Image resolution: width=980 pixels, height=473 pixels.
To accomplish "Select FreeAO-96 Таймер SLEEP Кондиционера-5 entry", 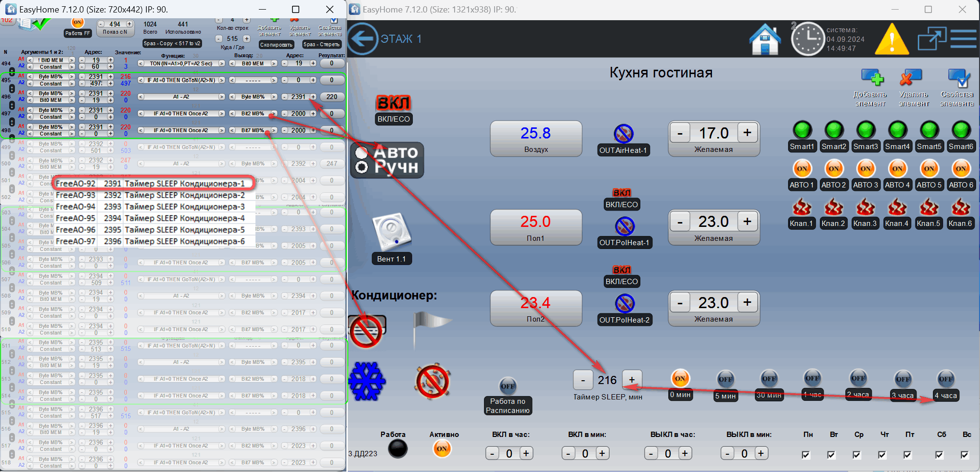I will (x=150, y=230).
